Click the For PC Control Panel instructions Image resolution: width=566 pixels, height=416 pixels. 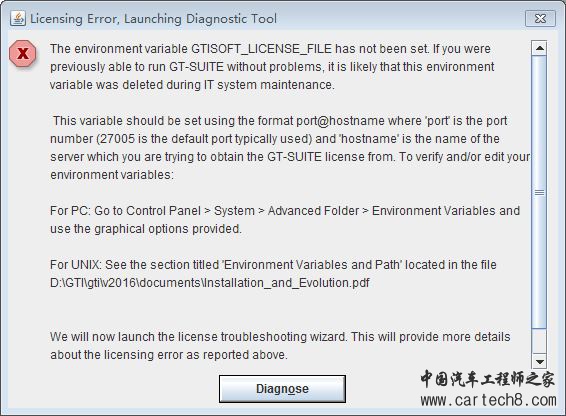click(x=285, y=220)
